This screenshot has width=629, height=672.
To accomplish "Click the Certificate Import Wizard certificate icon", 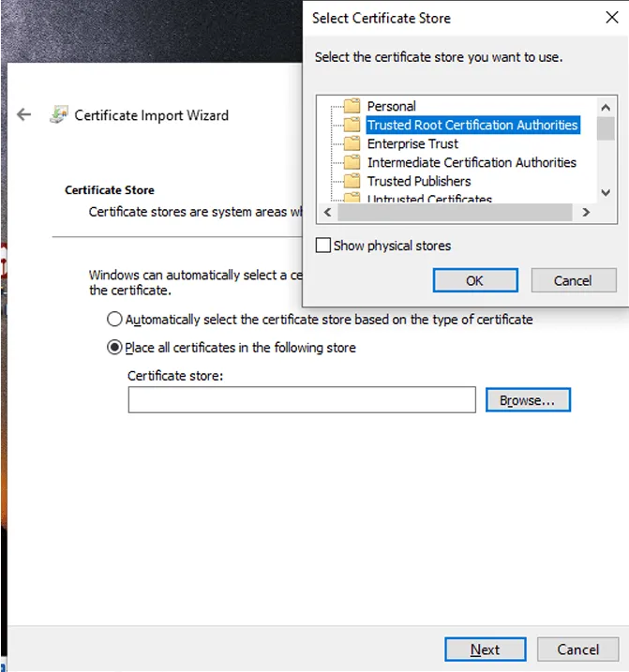I will 59,114.
